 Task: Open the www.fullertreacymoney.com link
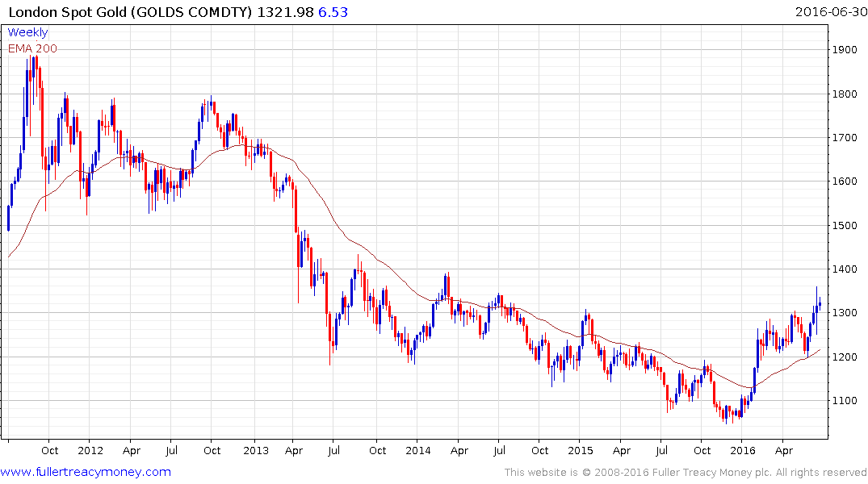86,472
